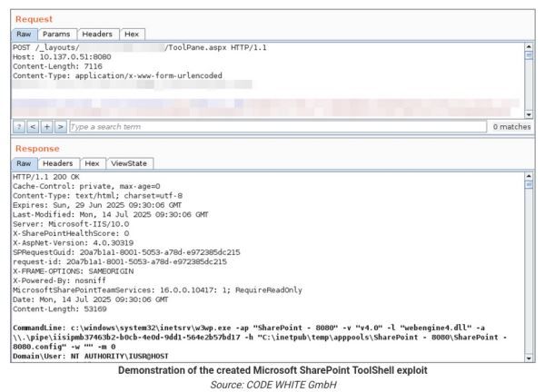This screenshot has height=392, width=545.
Task: Switch to Response Raw tab
Action: [24, 163]
